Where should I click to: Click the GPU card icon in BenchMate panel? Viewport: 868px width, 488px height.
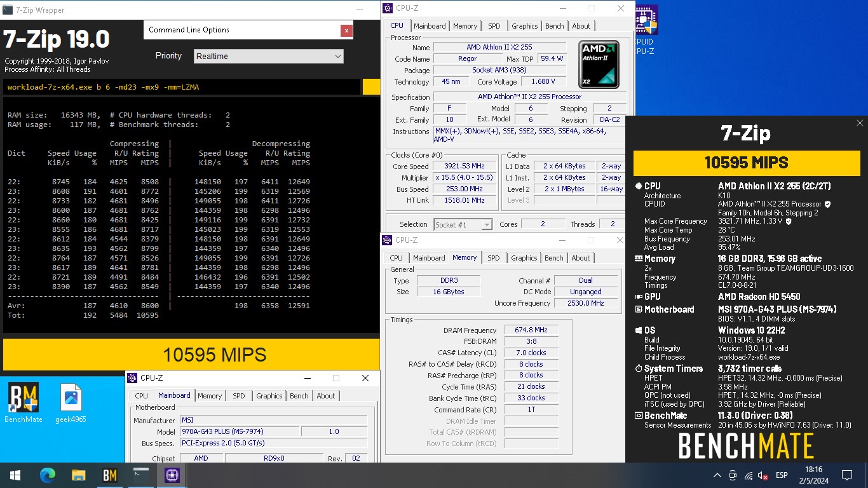tap(639, 297)
